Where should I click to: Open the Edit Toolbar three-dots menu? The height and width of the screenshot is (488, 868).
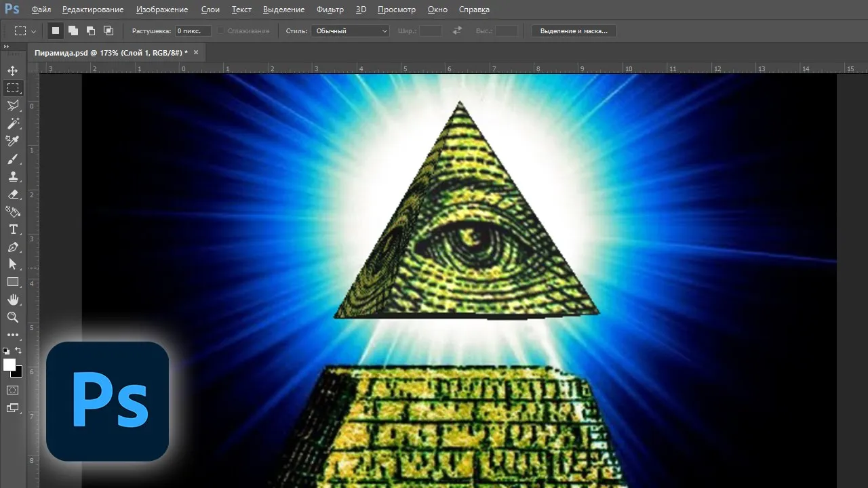(13, 335)
